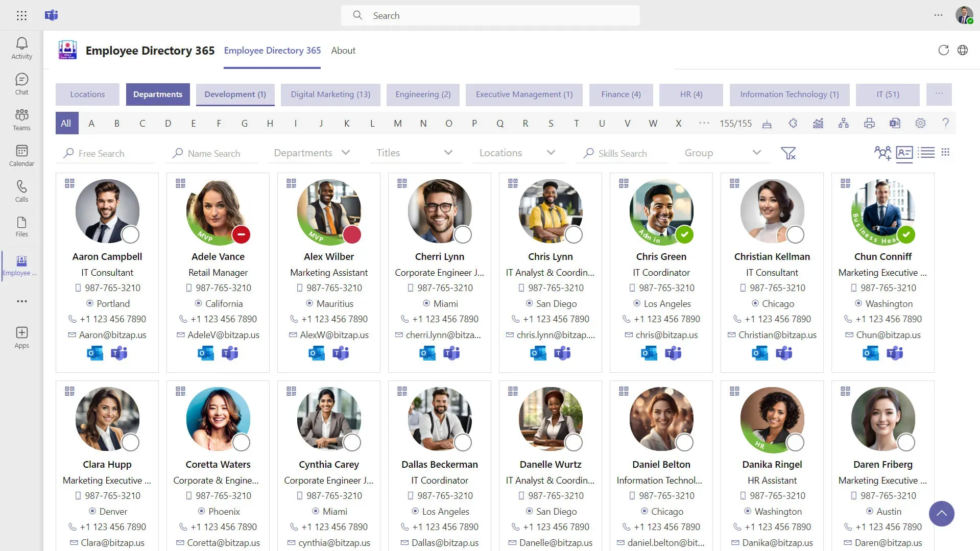Open the organization chart view
The height and width of the screenshot is (551, 980).
pos(844,123)
